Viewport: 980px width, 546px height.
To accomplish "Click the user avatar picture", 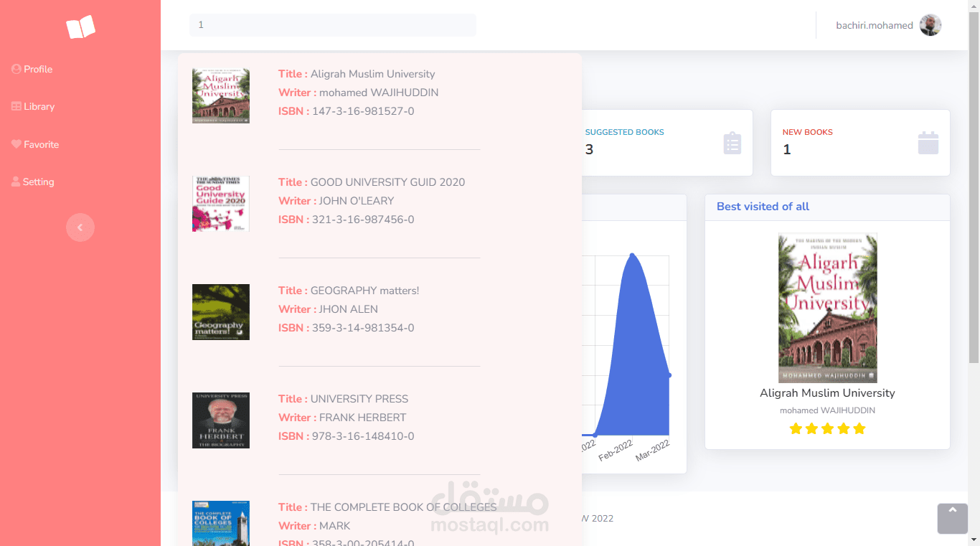I will 930,25.
